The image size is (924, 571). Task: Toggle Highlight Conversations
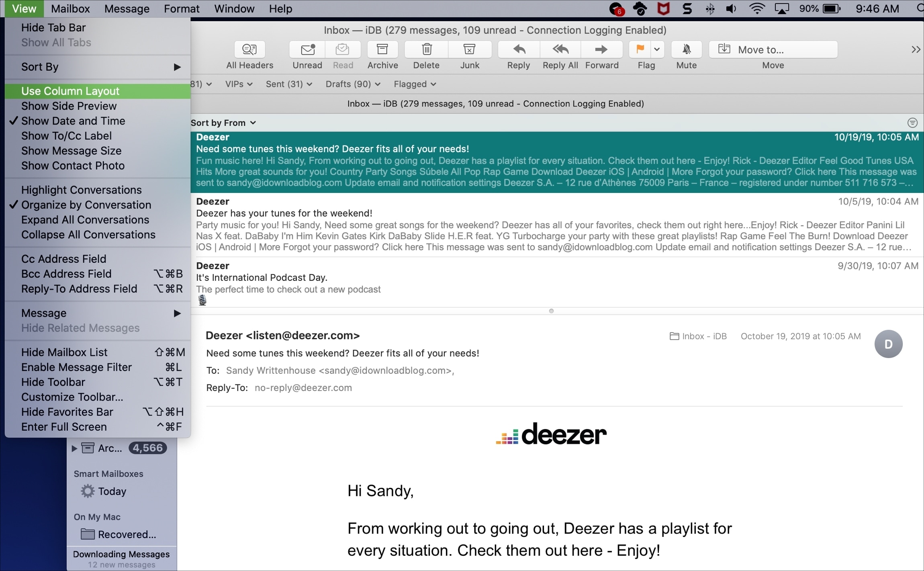[98, 190]
